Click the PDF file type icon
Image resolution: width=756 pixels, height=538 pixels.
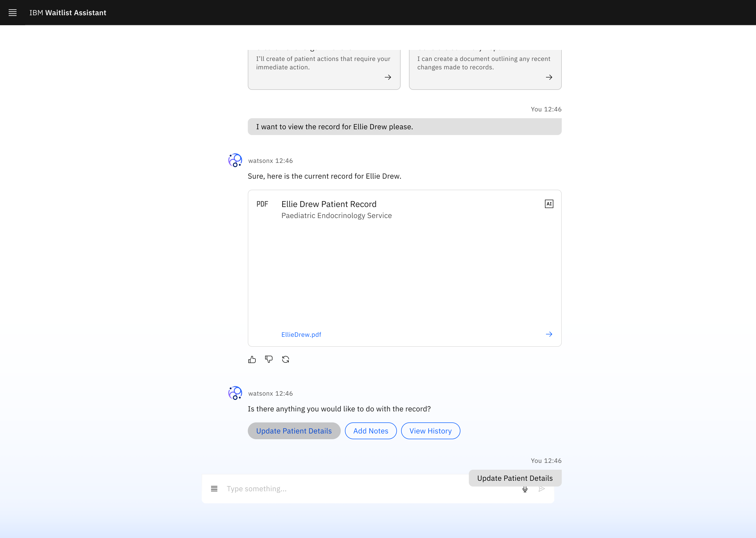click(262, 204)
